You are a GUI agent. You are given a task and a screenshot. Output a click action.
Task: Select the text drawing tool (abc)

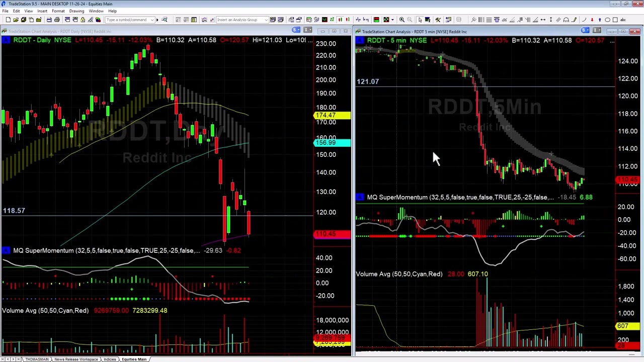click(x=623, y=20)
